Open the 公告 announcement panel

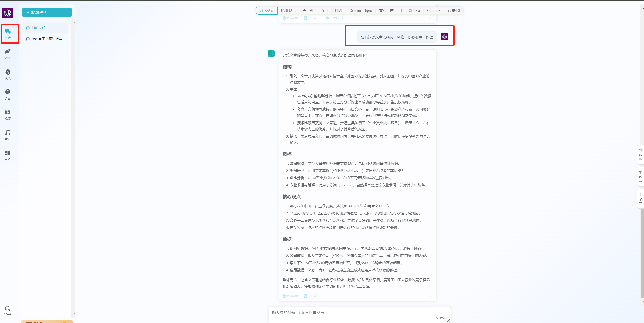pos(640,199)
